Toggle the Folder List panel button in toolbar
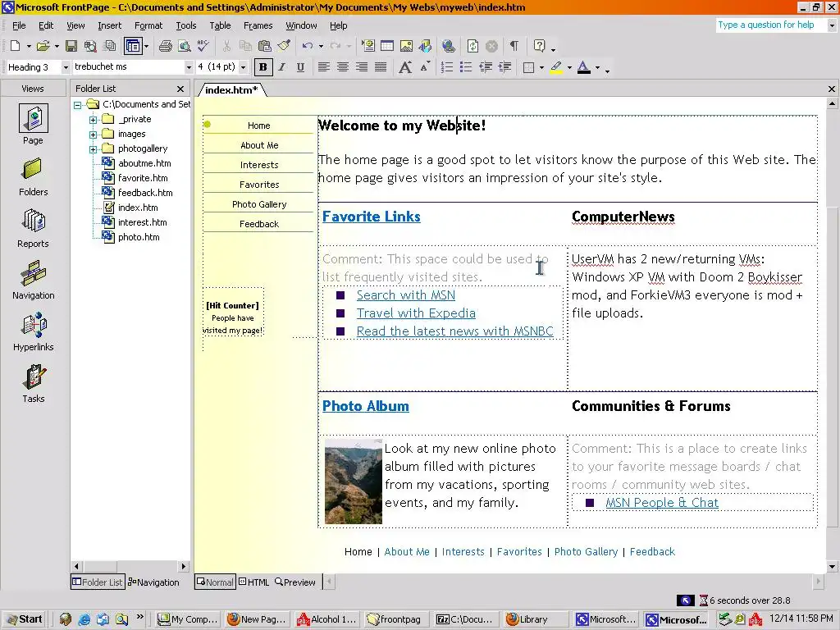 (x=132, y=46)
